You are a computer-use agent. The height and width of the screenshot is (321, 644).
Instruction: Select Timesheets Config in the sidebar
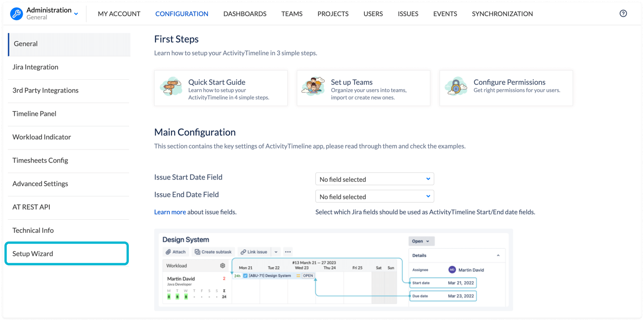pos(40,160)
